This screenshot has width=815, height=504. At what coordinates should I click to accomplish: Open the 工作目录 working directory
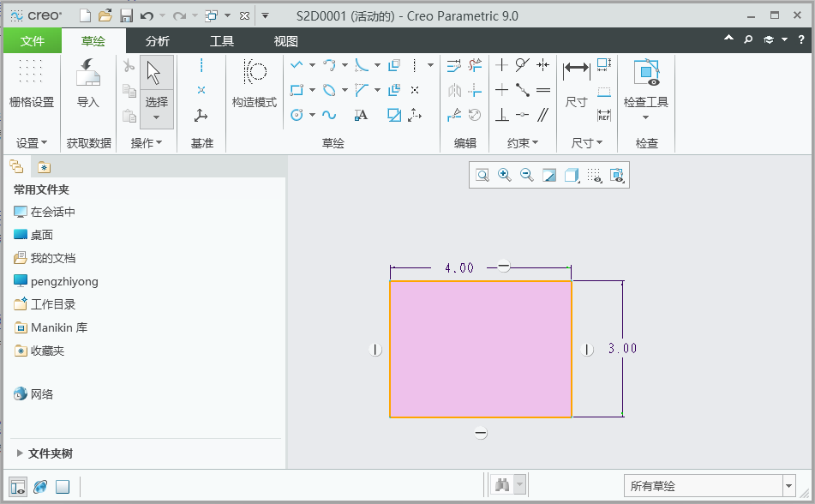tap(45, 304)
